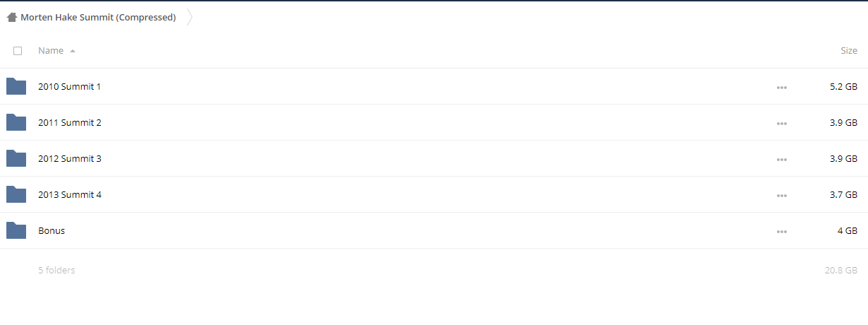
Task: Open the Bonus folder name link
Action: coord(52,230)
